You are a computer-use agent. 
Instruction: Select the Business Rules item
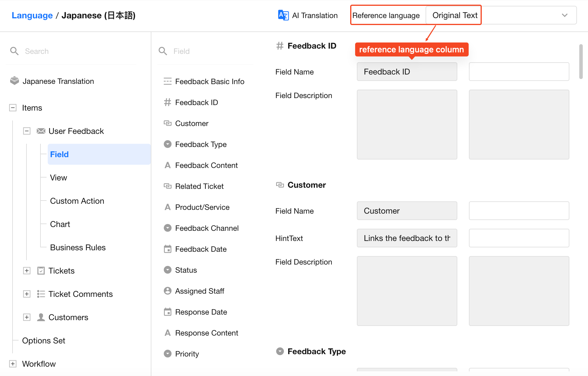pyautogui.click(x=78, y=247)
